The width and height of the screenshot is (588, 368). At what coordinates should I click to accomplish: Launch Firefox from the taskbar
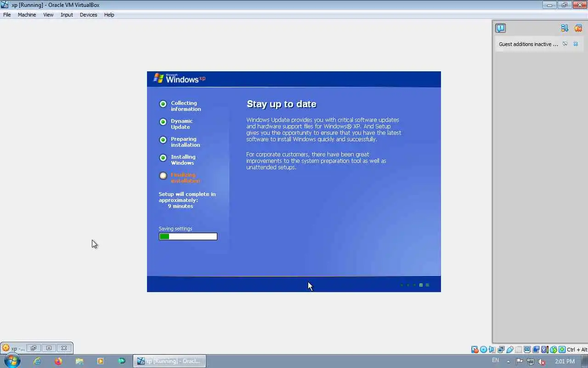(x=58, y=361)
